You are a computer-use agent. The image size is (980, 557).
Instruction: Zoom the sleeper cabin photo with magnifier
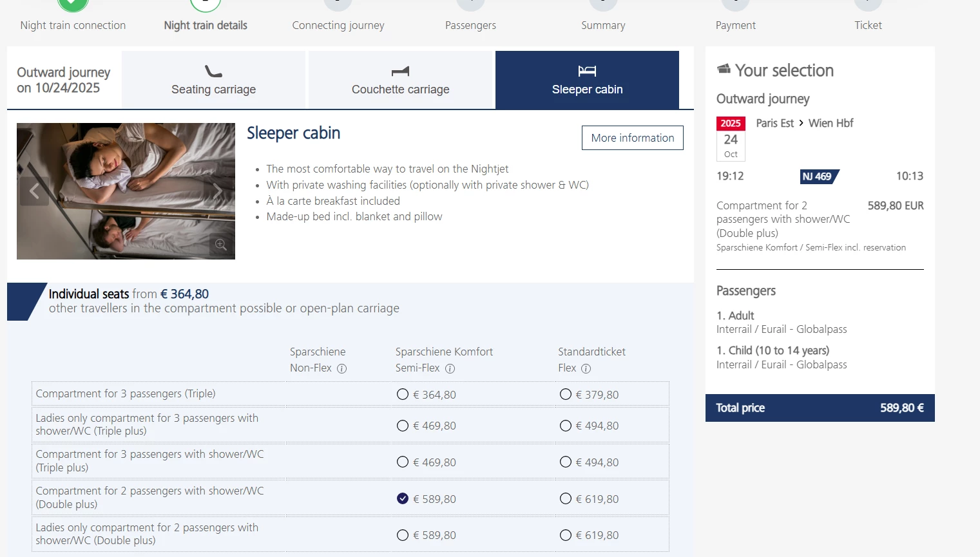221,245
